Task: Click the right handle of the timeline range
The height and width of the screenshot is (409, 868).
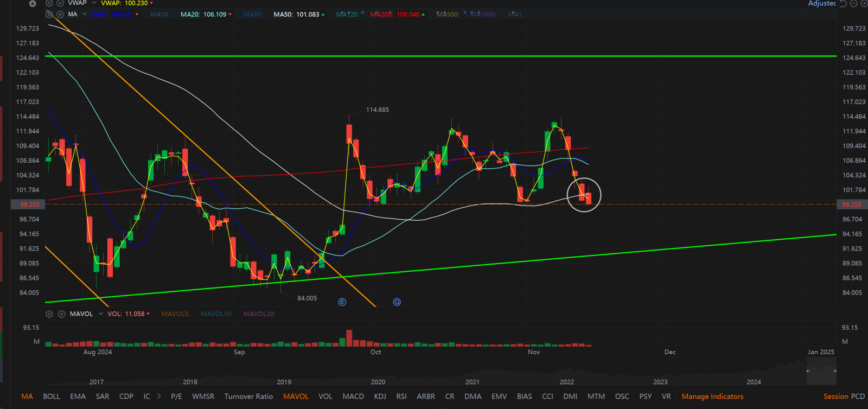Action: pyautogui.click(x=834, y=371)
